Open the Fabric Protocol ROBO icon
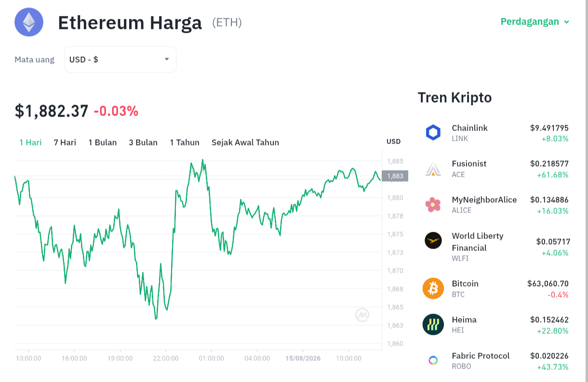The image size is (588, 382). point(433,360)
